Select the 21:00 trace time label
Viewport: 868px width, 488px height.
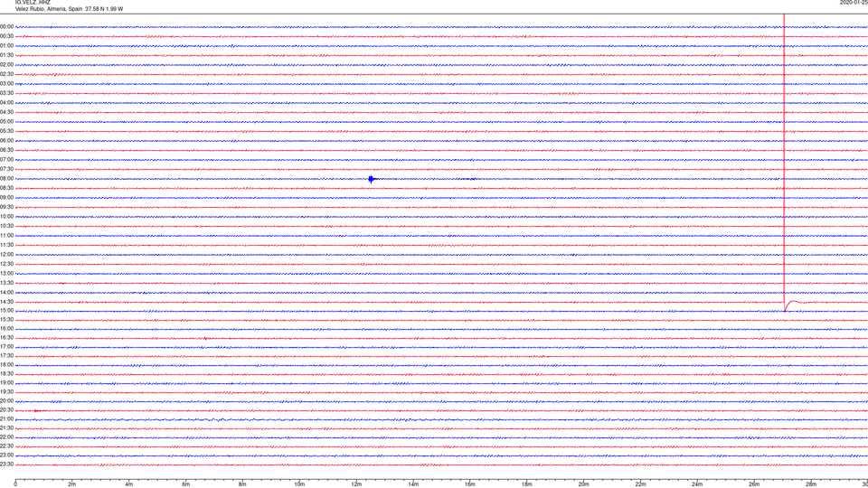pyautogui.click(x=6, y=418)
